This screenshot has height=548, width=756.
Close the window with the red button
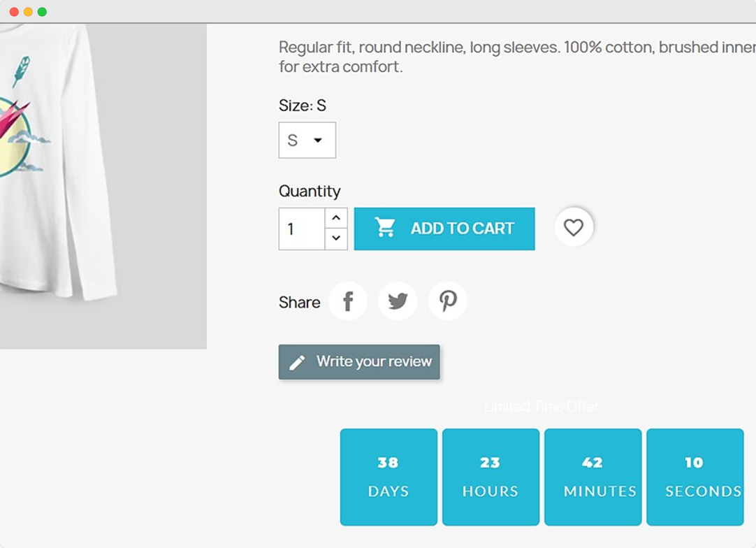click(14, 12)
